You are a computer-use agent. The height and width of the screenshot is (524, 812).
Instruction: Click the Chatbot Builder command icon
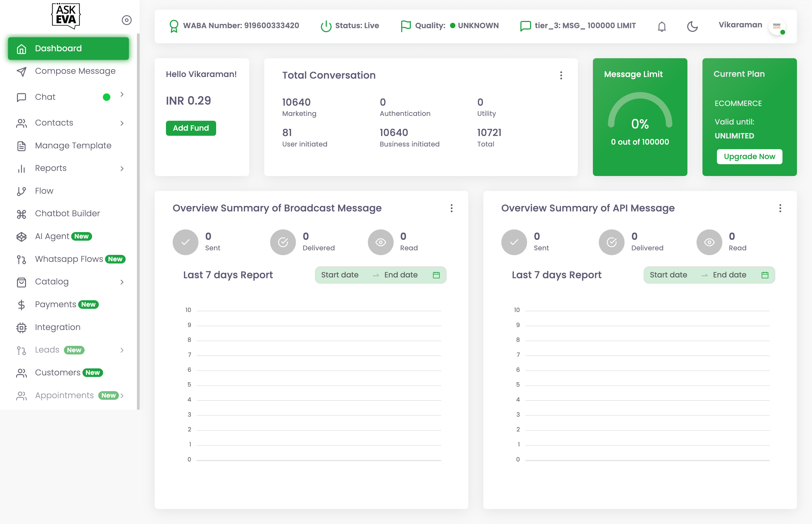point(21,214)
